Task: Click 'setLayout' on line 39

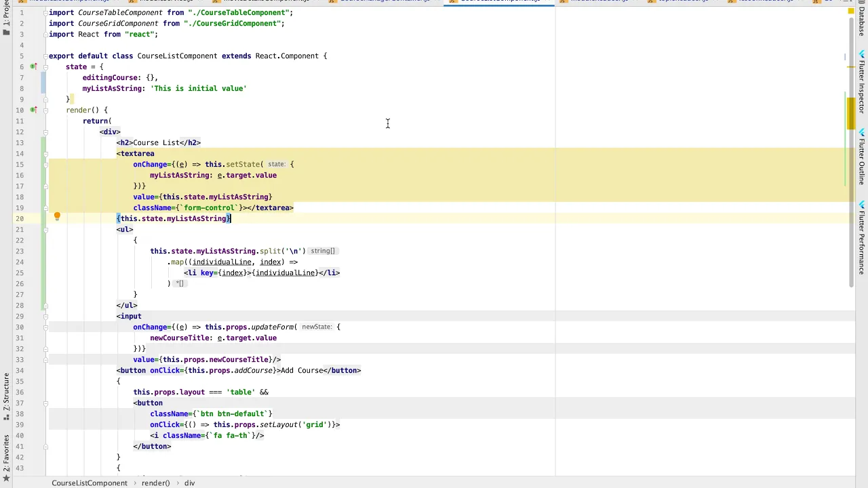Action: (279, 424)
